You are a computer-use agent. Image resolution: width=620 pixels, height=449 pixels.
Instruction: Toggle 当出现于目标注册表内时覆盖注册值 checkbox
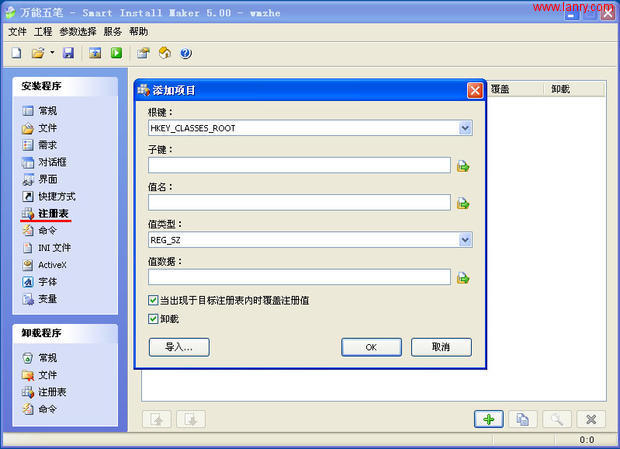pyautogui.click(x=153, y=300)
